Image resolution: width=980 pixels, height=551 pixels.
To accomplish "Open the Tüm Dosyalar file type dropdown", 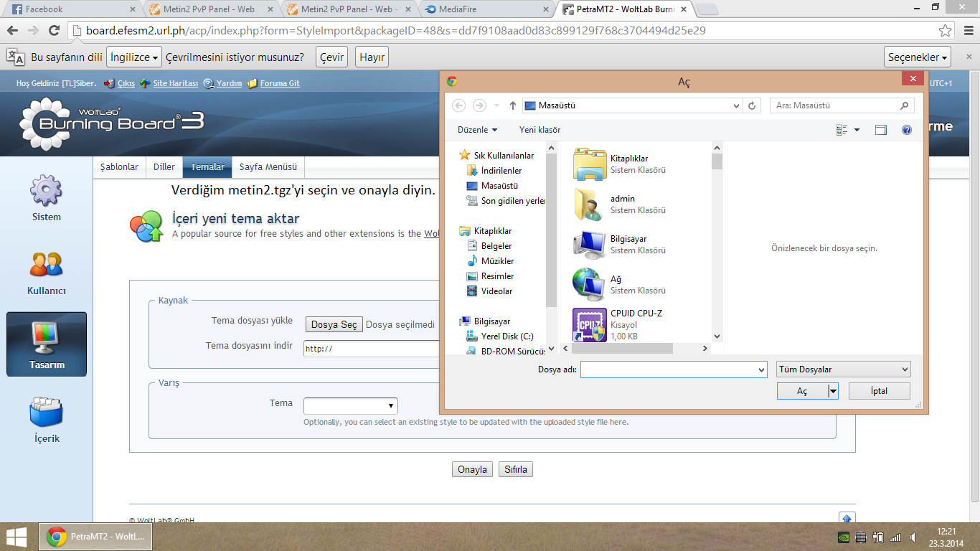I will (844, 369).
